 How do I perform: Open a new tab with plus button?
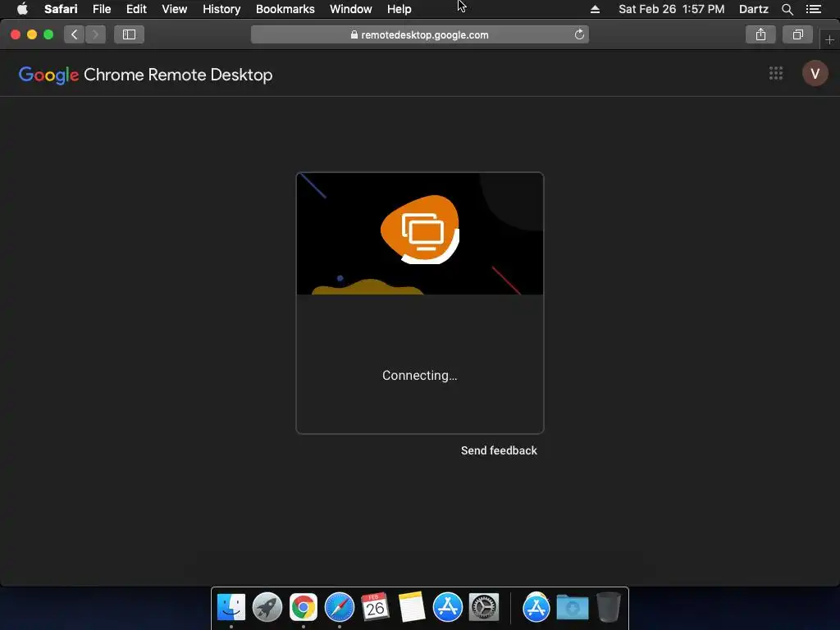click(x=829, y=39)
